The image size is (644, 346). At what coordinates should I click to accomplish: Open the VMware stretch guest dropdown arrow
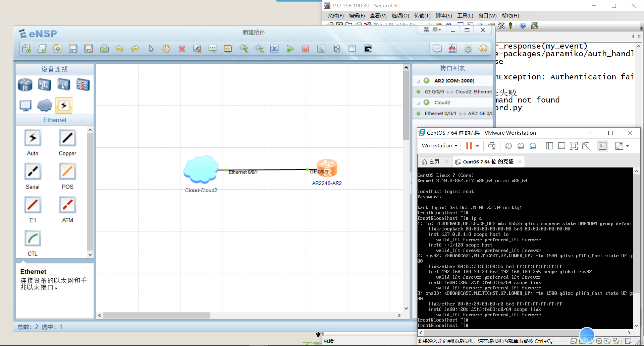pos(628,146)
